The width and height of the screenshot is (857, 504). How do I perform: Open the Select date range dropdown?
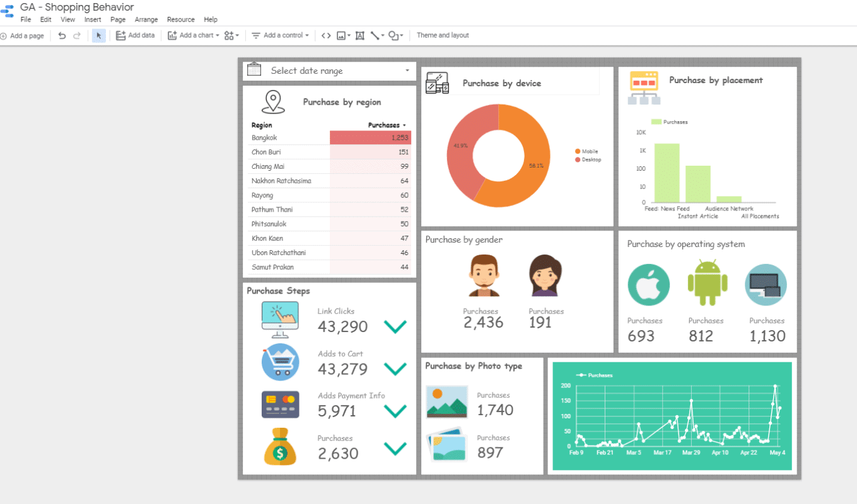click(x=405, y=71)
